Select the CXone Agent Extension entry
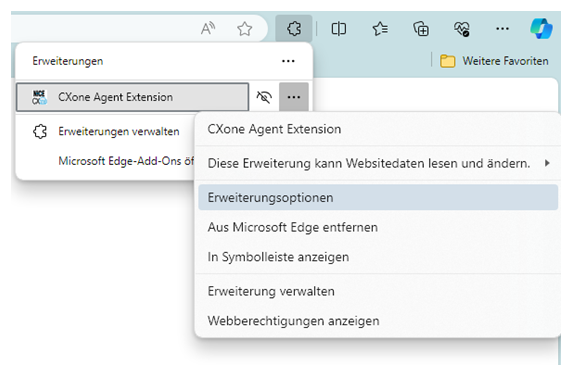The height and width of the screenshot is (377, 573). tap(132, 97)
